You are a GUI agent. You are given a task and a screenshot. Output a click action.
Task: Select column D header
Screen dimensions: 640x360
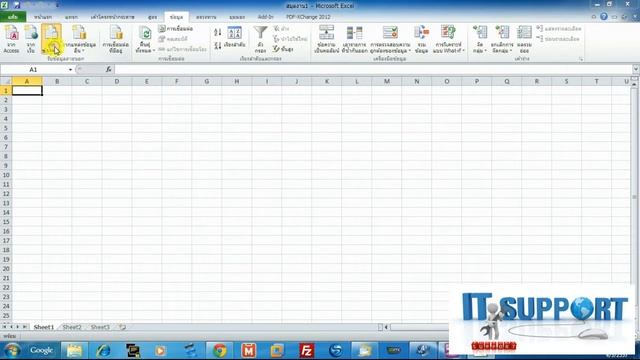[117, 81]
